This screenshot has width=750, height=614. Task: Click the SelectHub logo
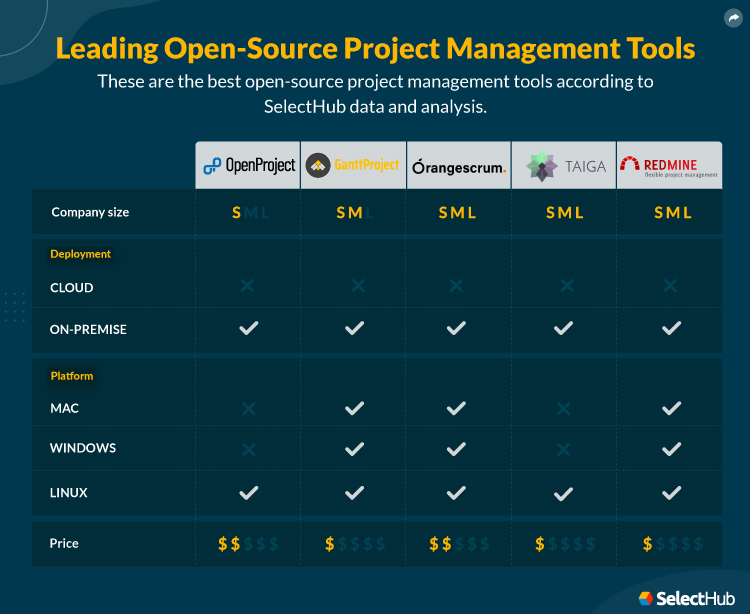point(686,598)
